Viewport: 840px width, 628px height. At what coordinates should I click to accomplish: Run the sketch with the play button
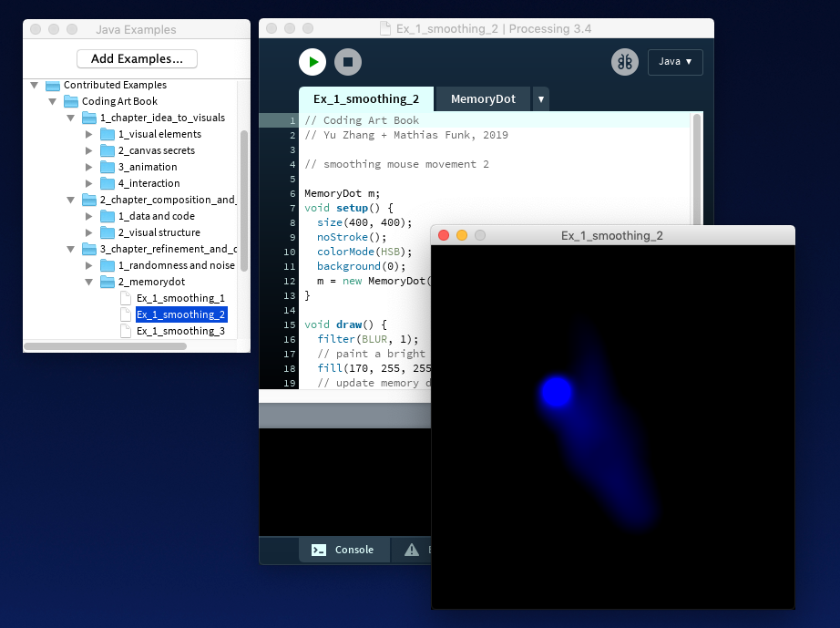pyautogui.click(x=312, y=61)
